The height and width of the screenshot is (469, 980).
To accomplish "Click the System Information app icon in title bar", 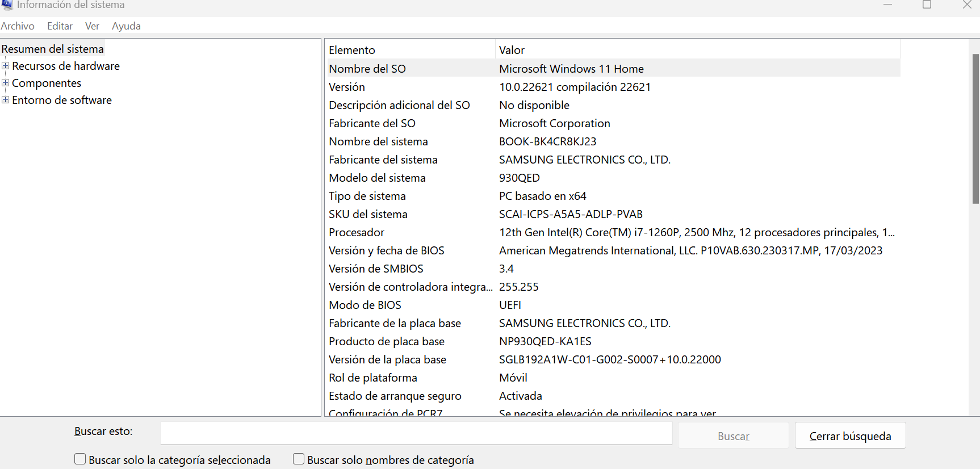I will pos(7,5).
